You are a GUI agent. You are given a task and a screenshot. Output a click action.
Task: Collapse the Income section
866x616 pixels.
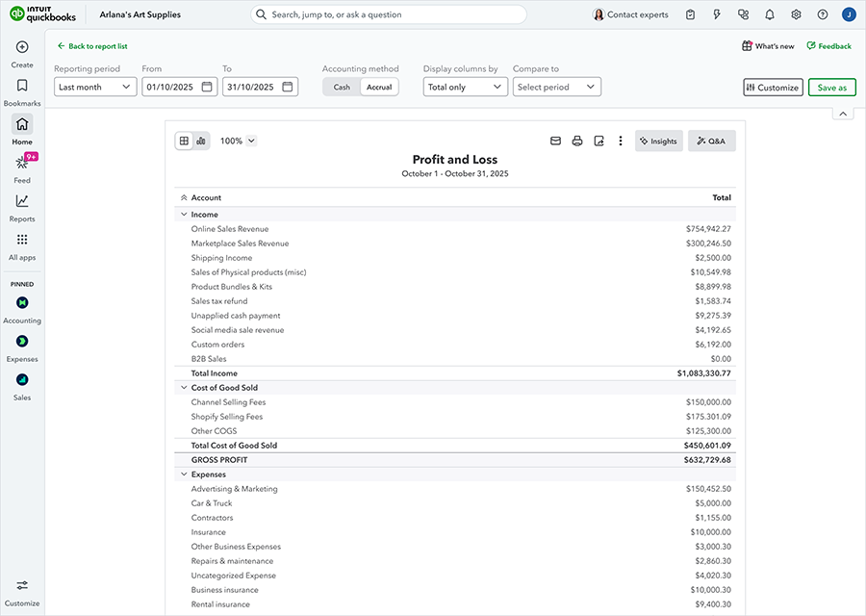[x=183, y=214]
